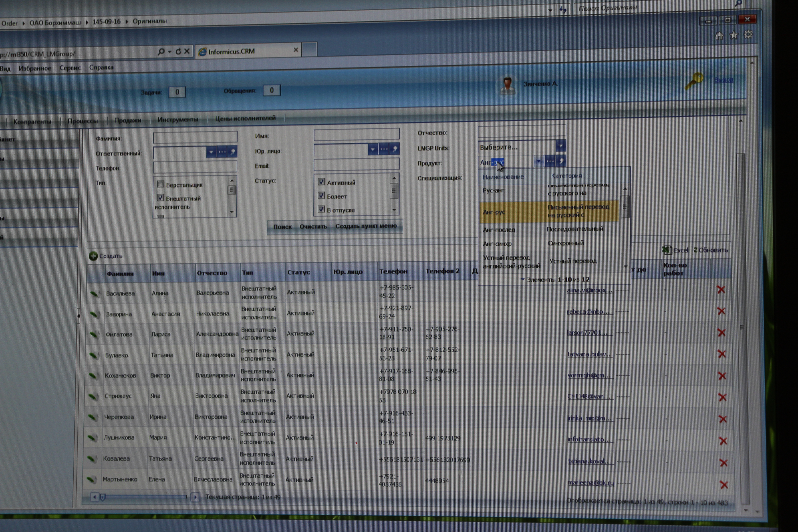Click the Выход logout link

723,80
